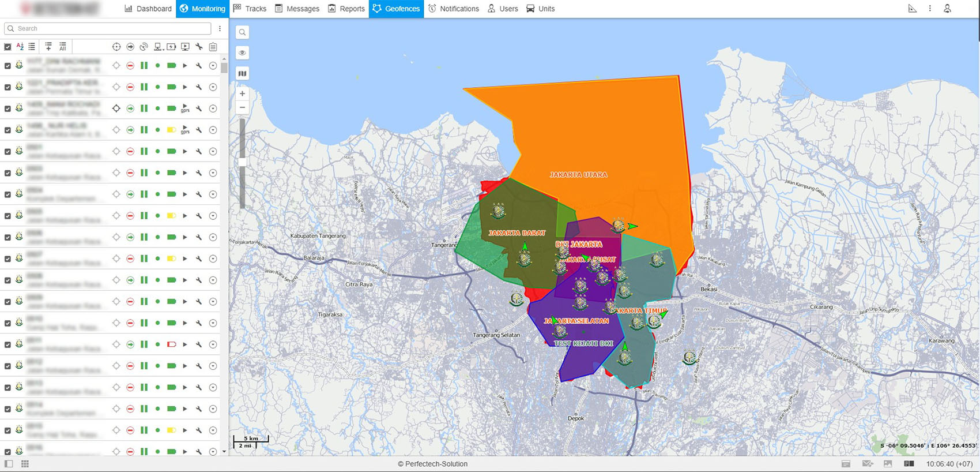This screenshot has width=980, height=472.
Task: Open the map layers selector icon
Action: coord(243,73)
